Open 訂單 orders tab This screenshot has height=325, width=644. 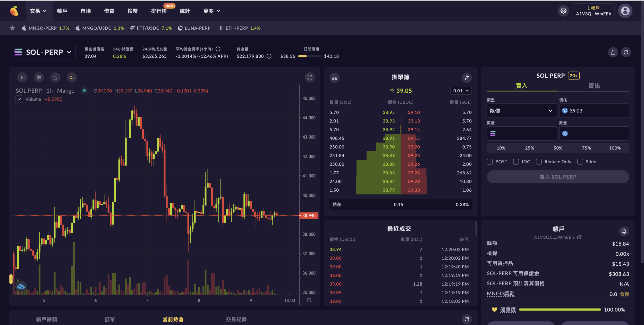pyautogui.click(x=110, y=319)
